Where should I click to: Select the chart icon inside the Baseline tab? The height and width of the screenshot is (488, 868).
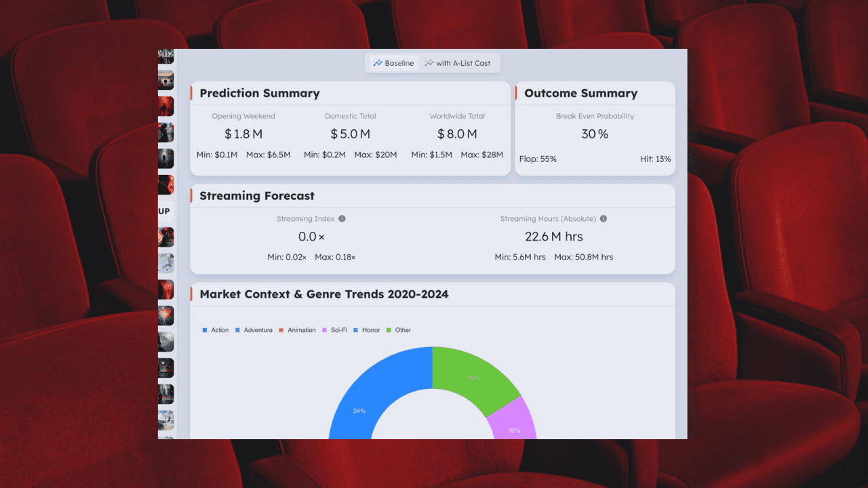coord(377,62)
